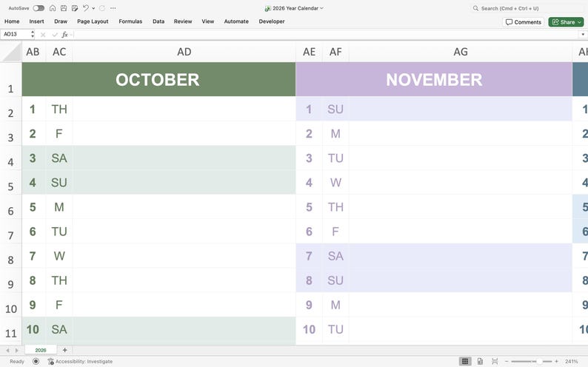Select column header AG
The height and width of the screenshot is (367, 588).
click(461, 52)
